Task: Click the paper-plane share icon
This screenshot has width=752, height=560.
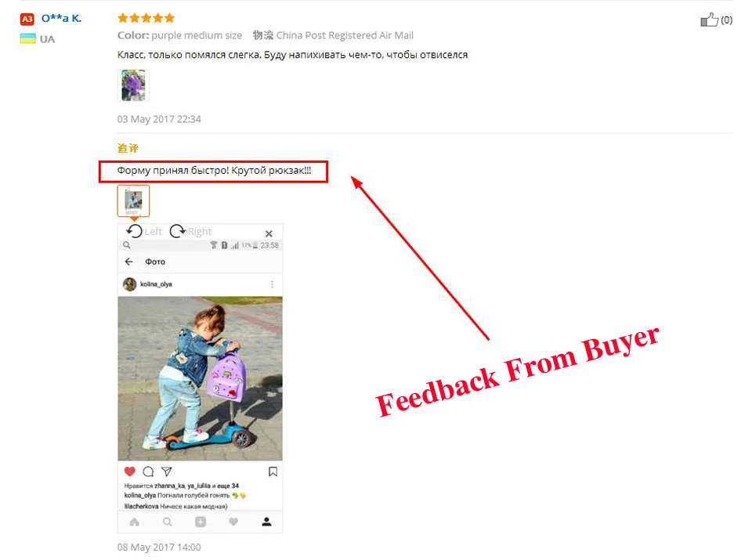Action: 166,471
